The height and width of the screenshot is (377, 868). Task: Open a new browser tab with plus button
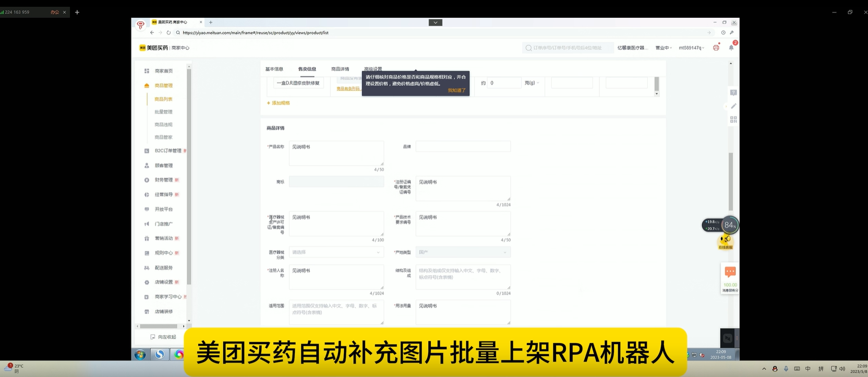click(211, 22)
